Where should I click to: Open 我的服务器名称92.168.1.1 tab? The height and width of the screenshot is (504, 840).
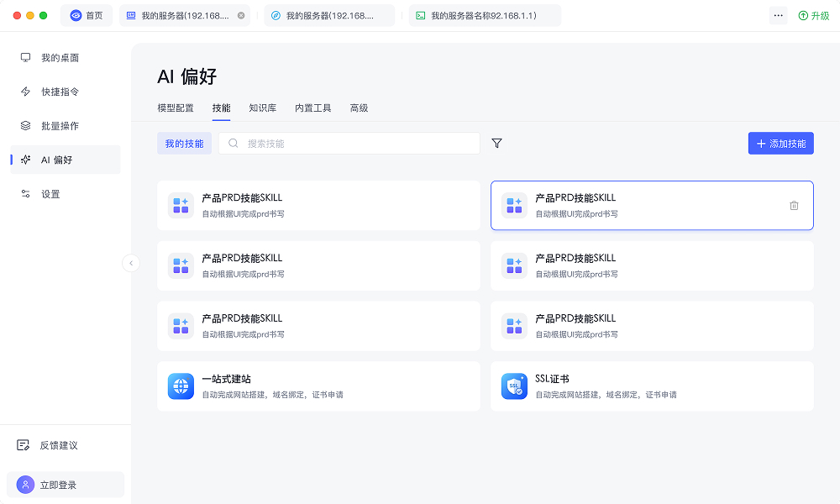click(x=485, y=15)
